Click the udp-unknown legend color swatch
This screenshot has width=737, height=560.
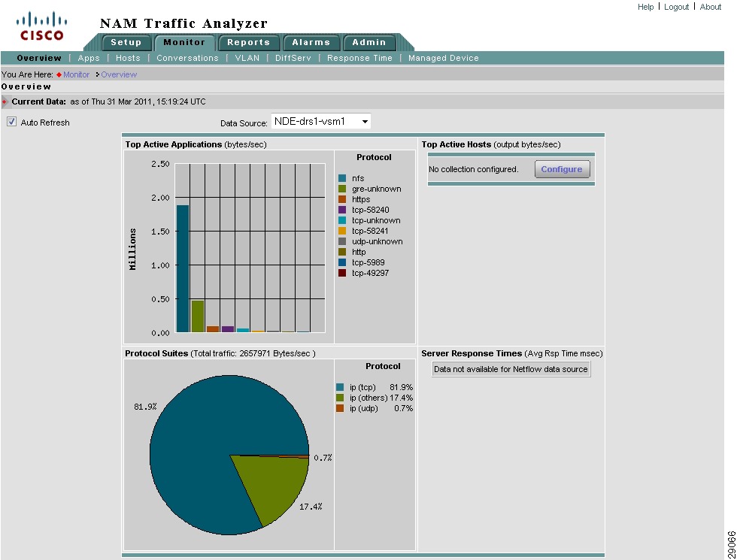(342, 241)
